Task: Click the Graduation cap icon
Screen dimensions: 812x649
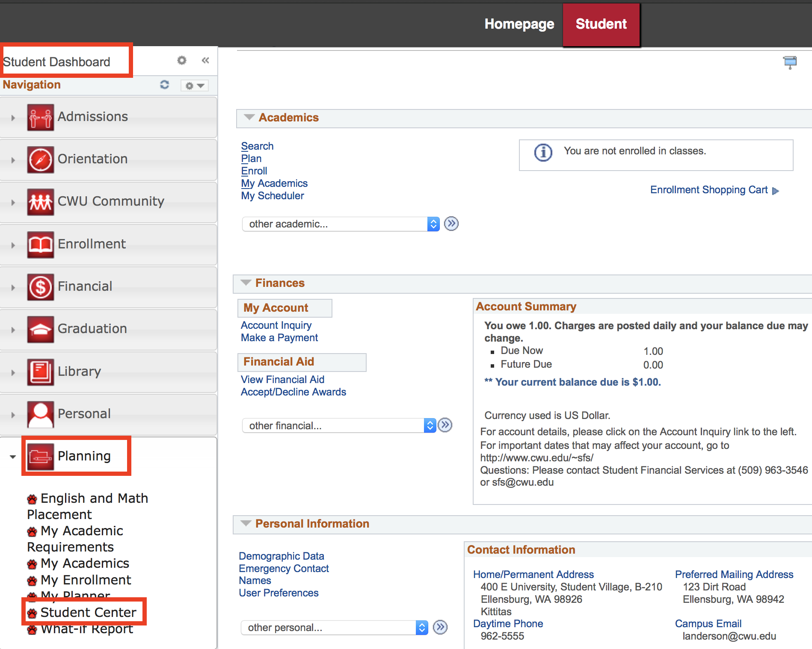Action: tap(41, 329)
